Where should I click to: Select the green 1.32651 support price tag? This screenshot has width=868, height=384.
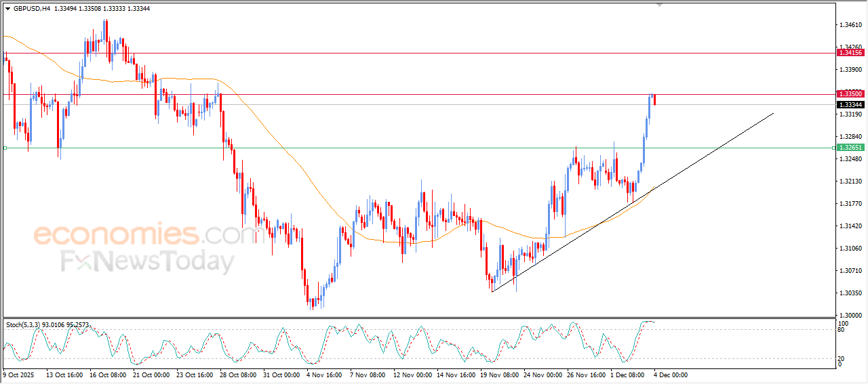click(x=850, y=148)
